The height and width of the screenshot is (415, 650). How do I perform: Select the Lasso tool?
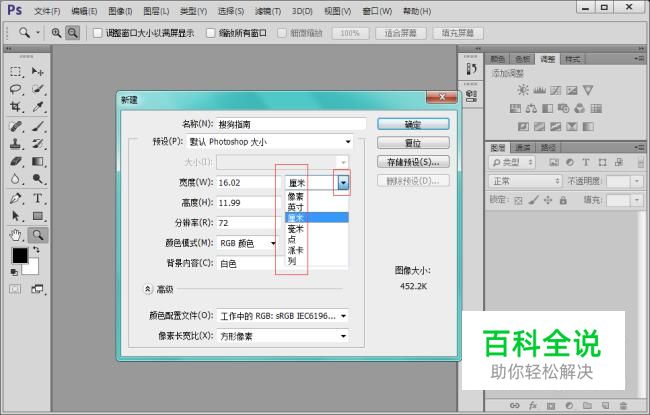click(x=16, y=89)
